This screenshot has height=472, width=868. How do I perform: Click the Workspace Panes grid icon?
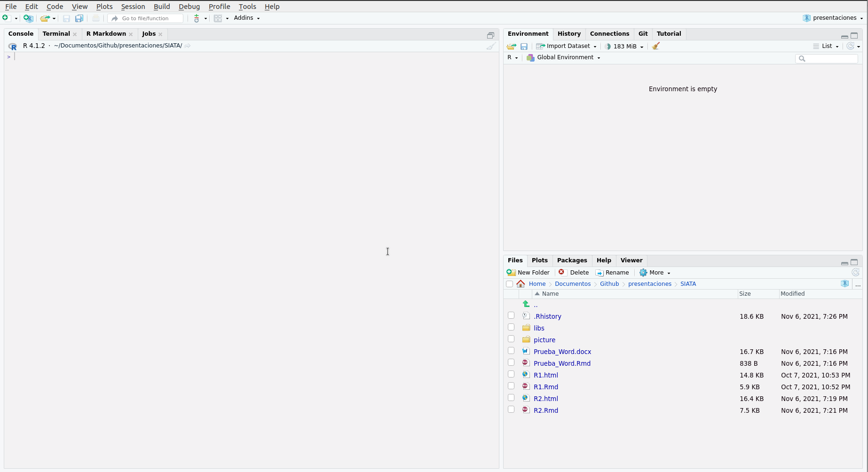click(218, 18)
